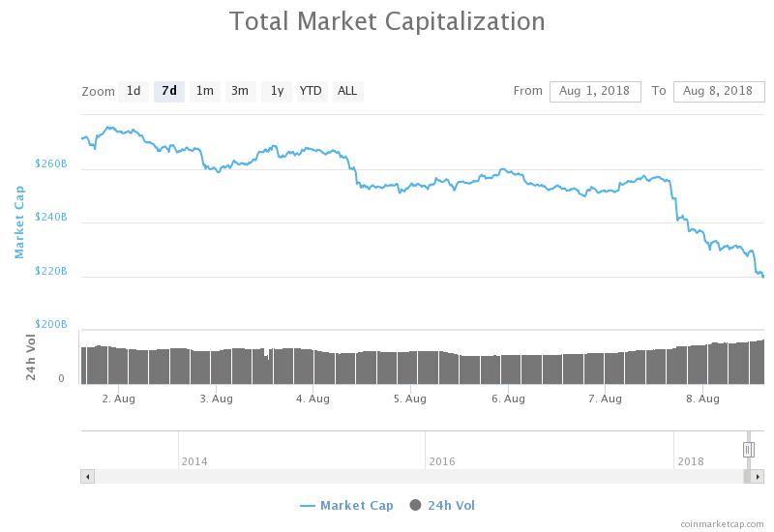Image resolution: width=774 pixels, height=532 pixels.
Task: Show ALL data range
Action: [346, 91]
